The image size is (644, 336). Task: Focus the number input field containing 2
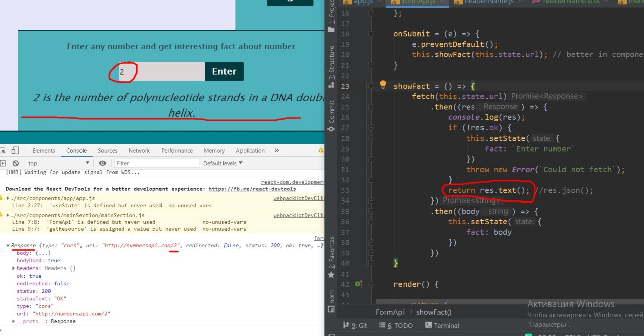[x=161, y=72]
